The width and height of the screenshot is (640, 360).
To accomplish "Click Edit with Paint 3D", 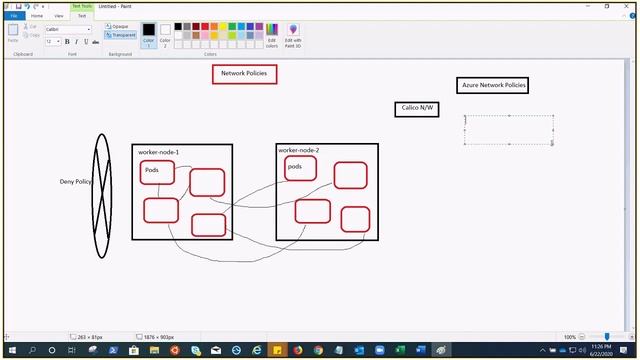I will click(x=293, y=36).
